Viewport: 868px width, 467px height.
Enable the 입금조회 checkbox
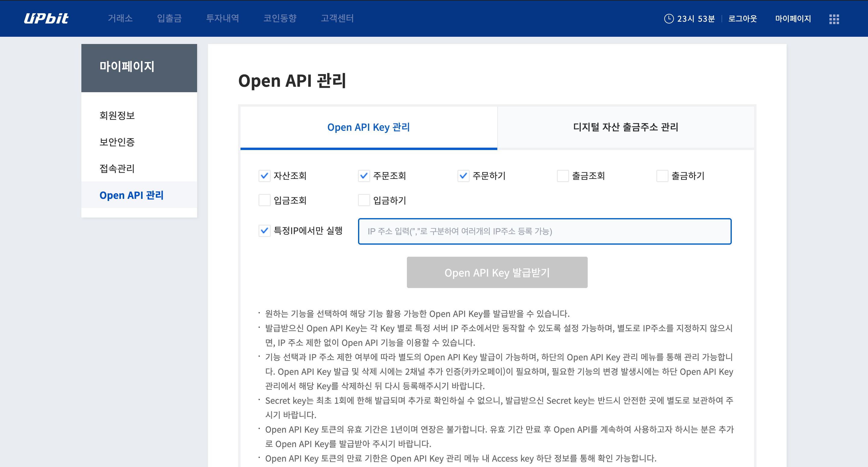coord(265,200)
